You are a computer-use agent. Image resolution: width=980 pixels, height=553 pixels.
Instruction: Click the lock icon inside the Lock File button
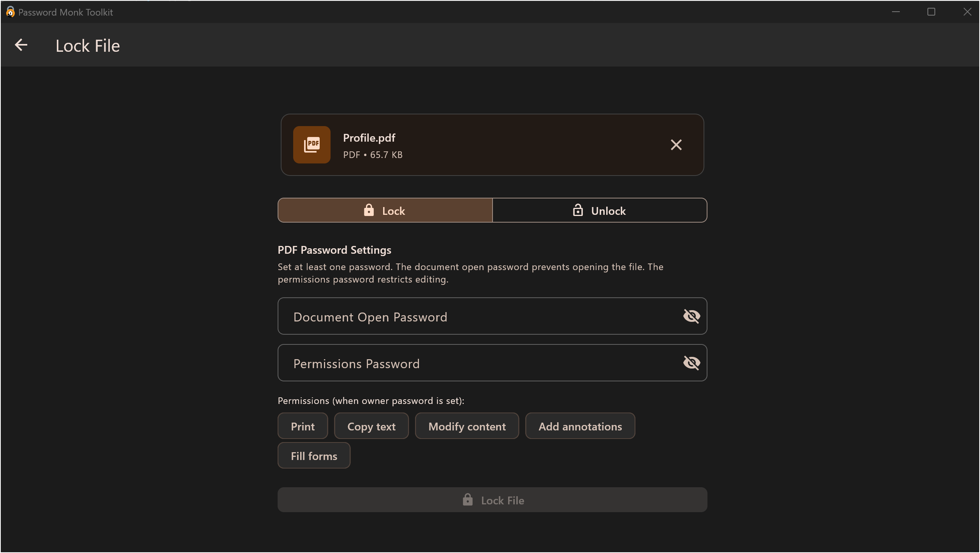point(467,500)
